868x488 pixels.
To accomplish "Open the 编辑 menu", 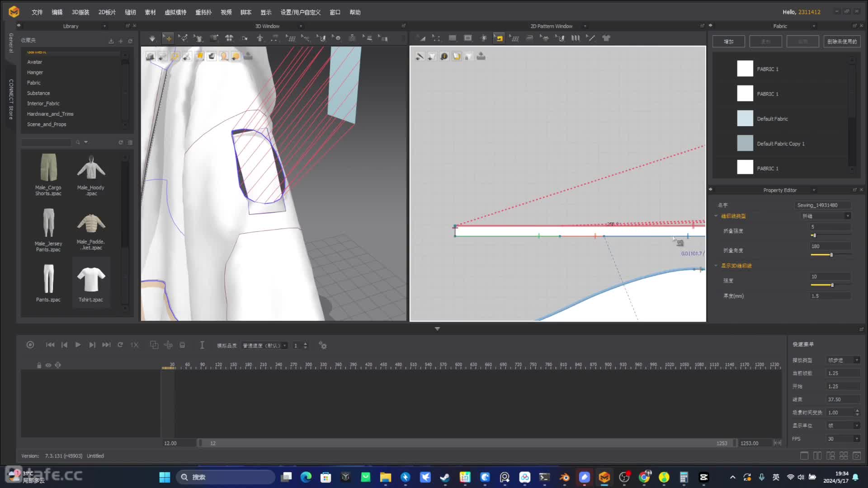I will [57, 12].
